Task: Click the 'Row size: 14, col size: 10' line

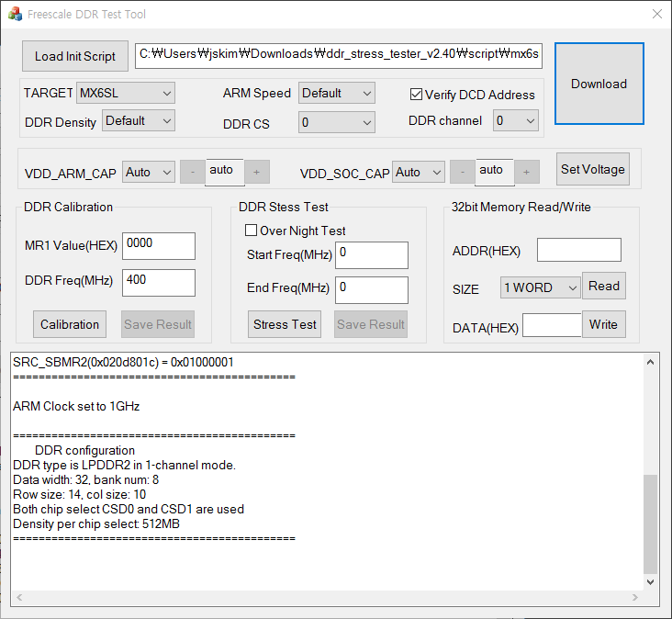Action: (79, 495)
